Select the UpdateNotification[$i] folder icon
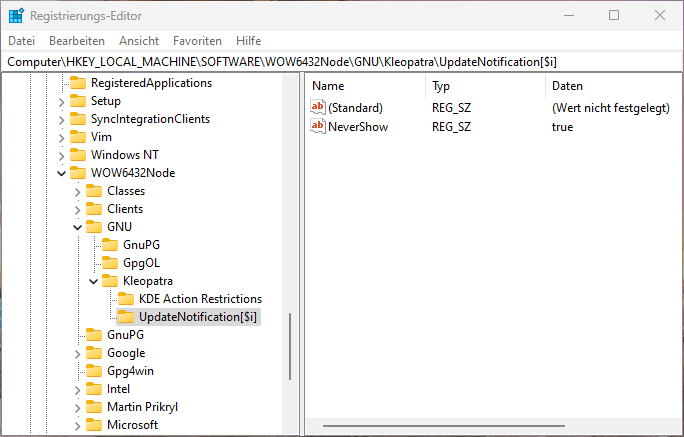 (125, 317)
